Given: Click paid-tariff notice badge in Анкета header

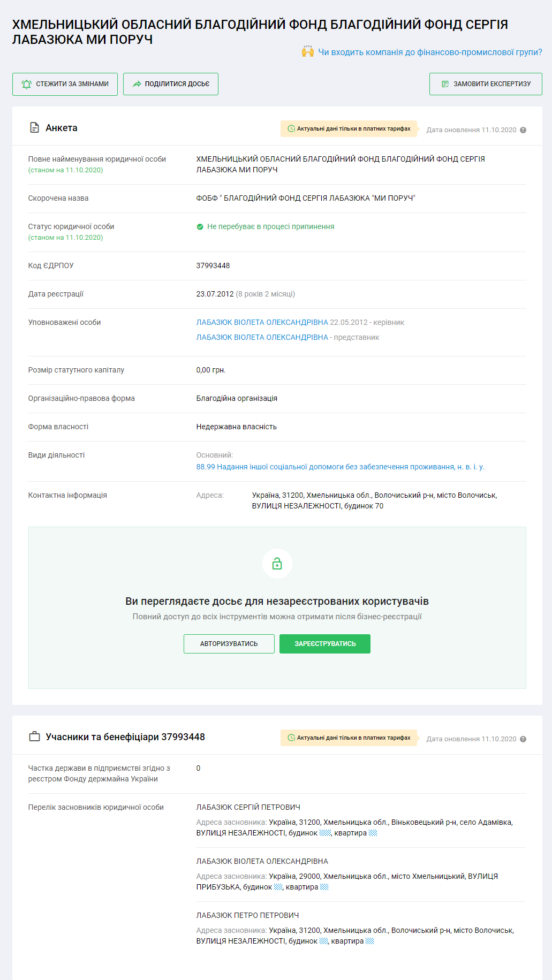Looking at the screenshot, I should point(349,129).
